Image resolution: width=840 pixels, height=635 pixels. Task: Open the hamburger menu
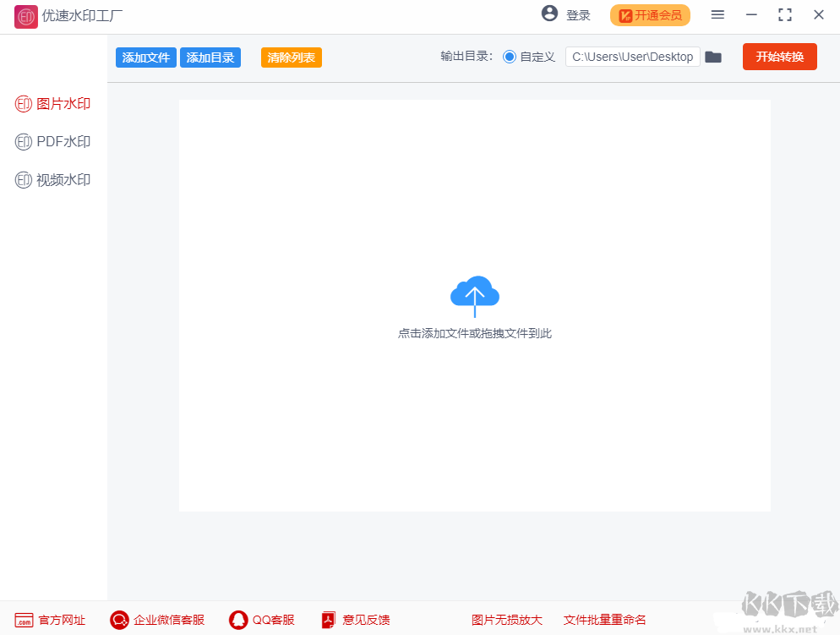[x=717, y=14]
